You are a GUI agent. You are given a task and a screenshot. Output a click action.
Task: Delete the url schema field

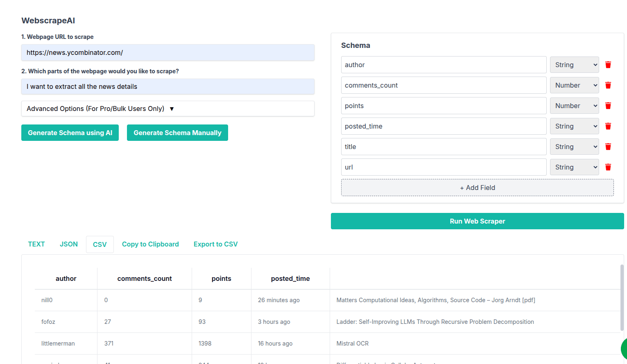(x=608, y=167)
